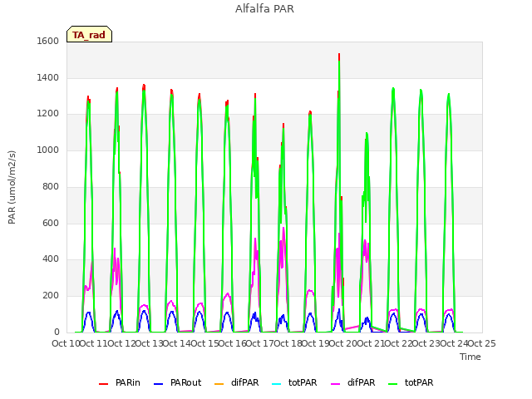This screenshot has width=532, height=399.
Task: Click the magenta difPAR legend swatch
Action: pos(336,383)
